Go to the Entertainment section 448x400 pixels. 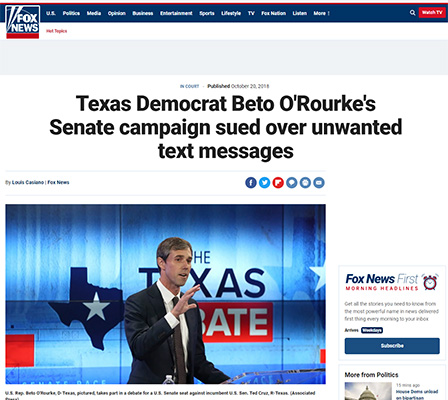coord(176,13)
